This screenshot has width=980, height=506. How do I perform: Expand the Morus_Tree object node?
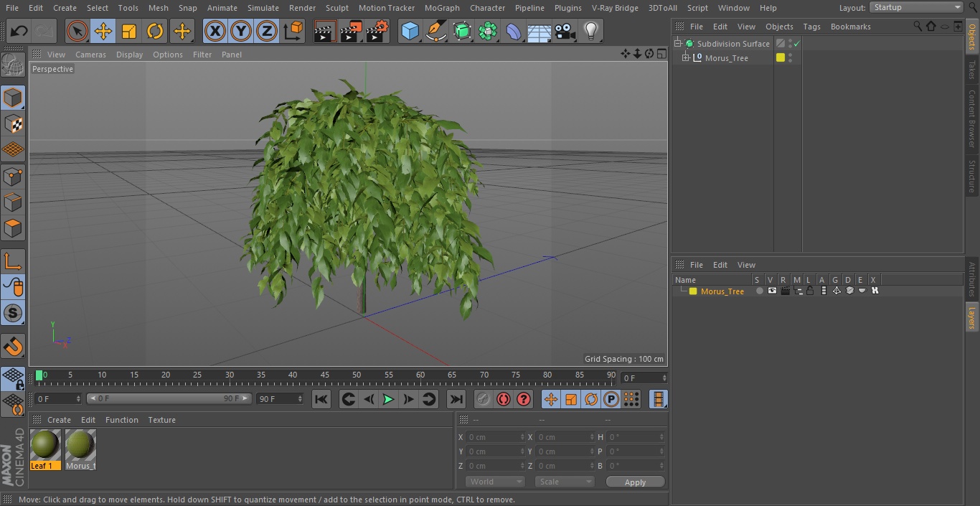pos(686,58)
